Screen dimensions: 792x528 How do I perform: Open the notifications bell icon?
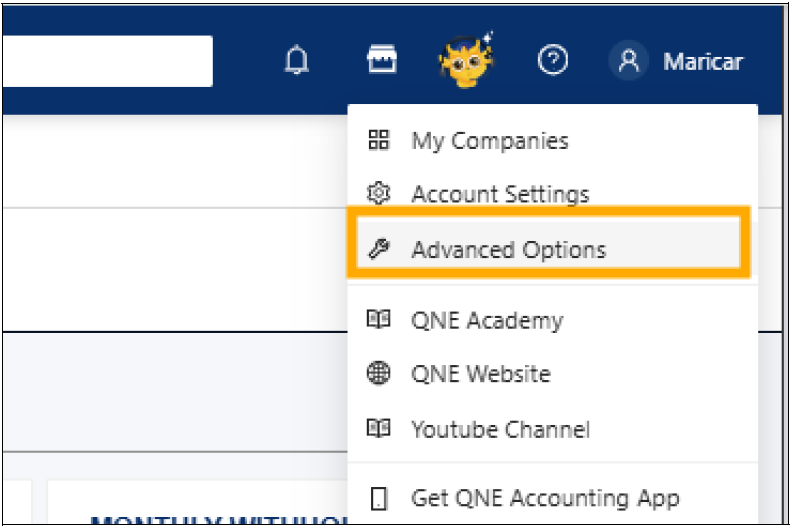296,60
